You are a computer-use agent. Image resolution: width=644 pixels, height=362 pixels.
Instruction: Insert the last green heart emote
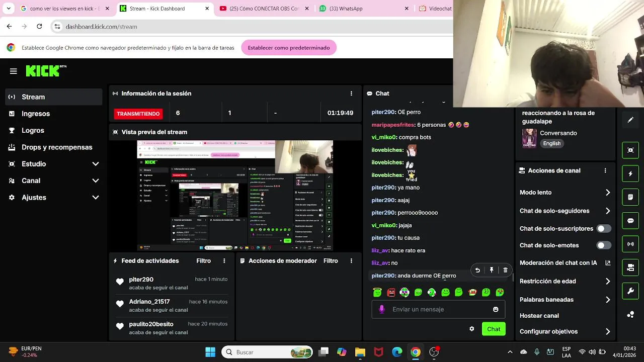click(500, 292)
